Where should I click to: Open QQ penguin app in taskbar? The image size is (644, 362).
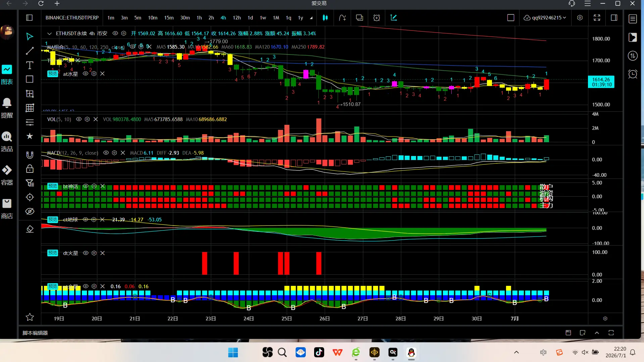[x=411, y=352]
